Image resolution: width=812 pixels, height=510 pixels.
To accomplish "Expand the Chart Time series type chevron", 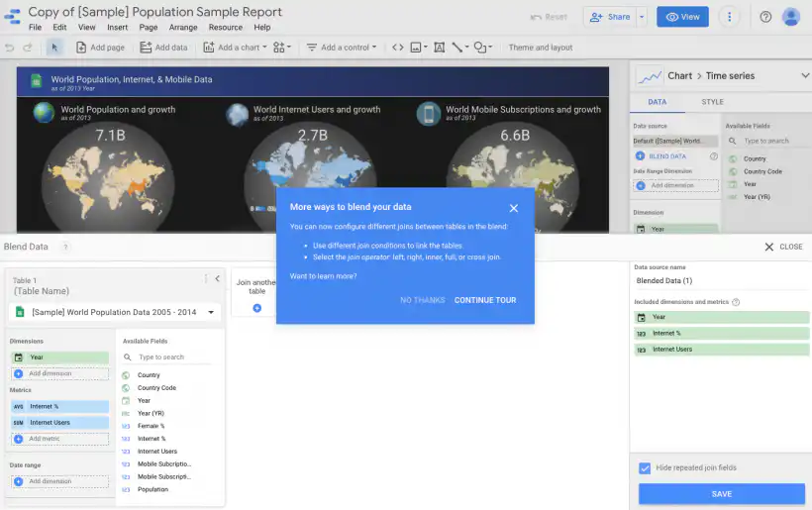I will (805, 75).
